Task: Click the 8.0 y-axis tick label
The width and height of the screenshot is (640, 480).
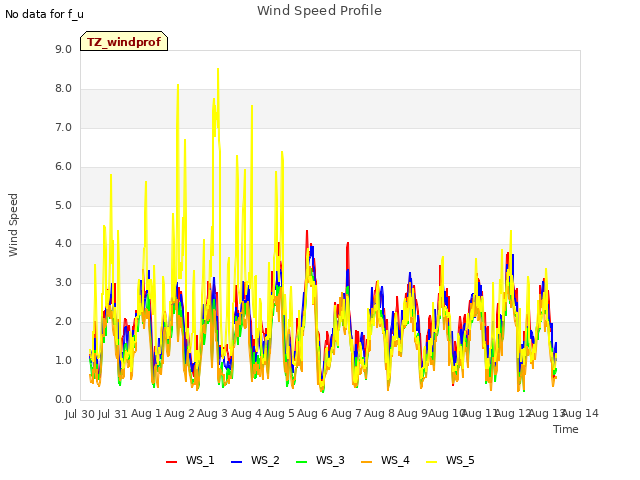Action: pos(63,89)
